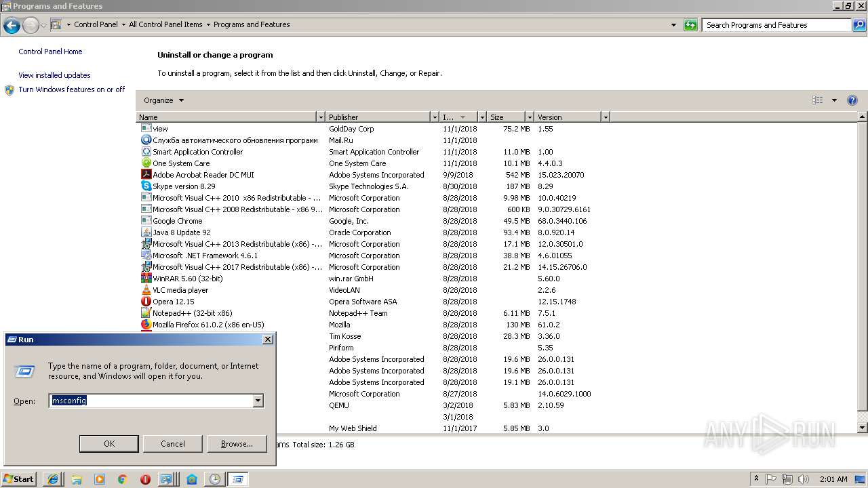The width and height of the screenshot is (868, 488).
Task: Click the Google Chrome list entry icon
Action: coord(146,221)
